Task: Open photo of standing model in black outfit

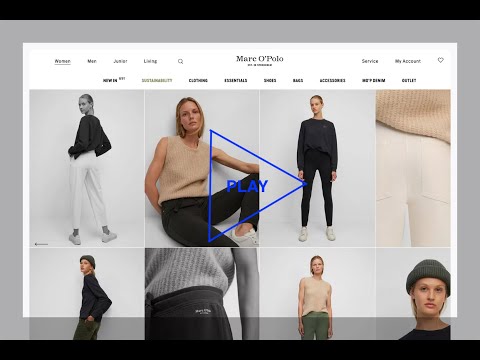Action: click(x=317, y=168)
